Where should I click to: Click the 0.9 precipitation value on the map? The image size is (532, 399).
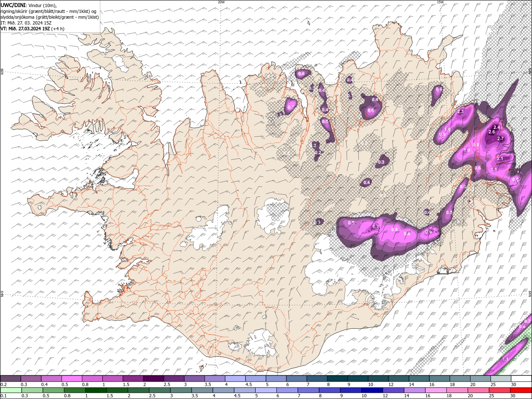point(443,134)
